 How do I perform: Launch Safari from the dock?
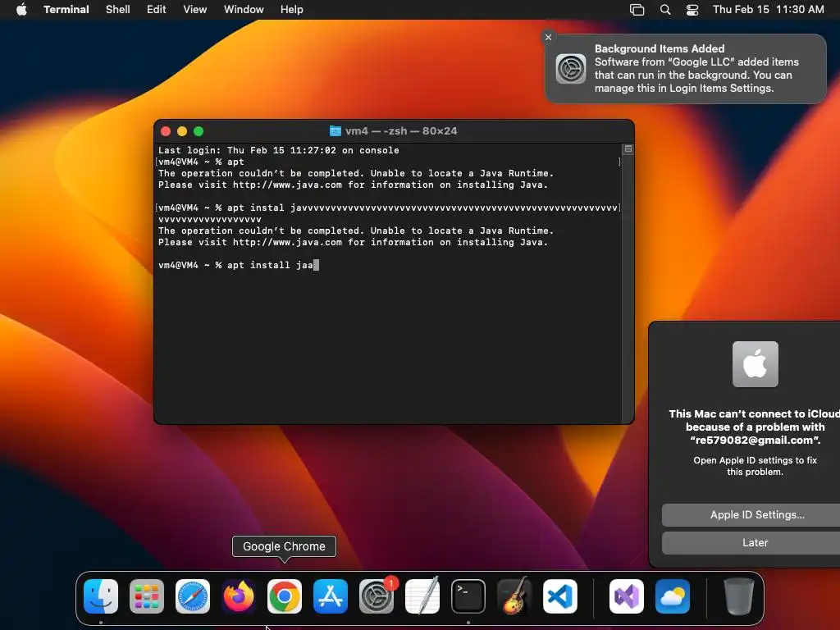pyautogui.click(x=193, y=596)
